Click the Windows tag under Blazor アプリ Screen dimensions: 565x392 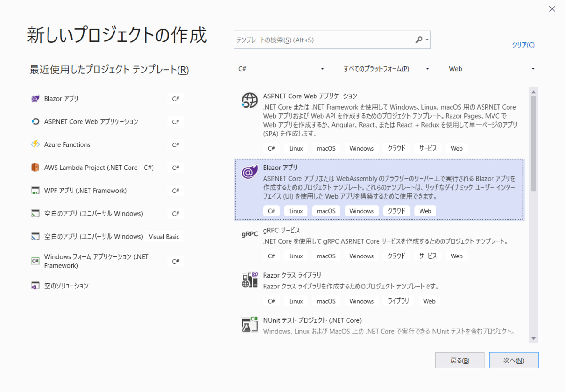point(362,211)
